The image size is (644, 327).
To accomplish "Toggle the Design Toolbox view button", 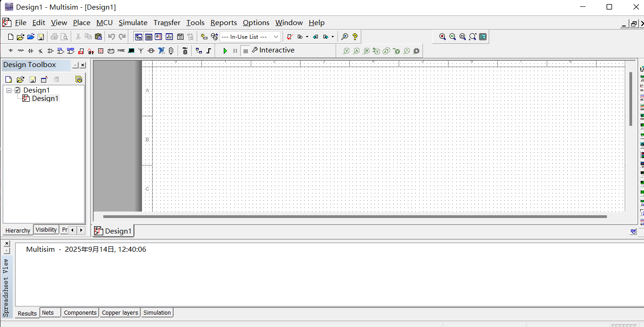I will click(x=138, y=37).
